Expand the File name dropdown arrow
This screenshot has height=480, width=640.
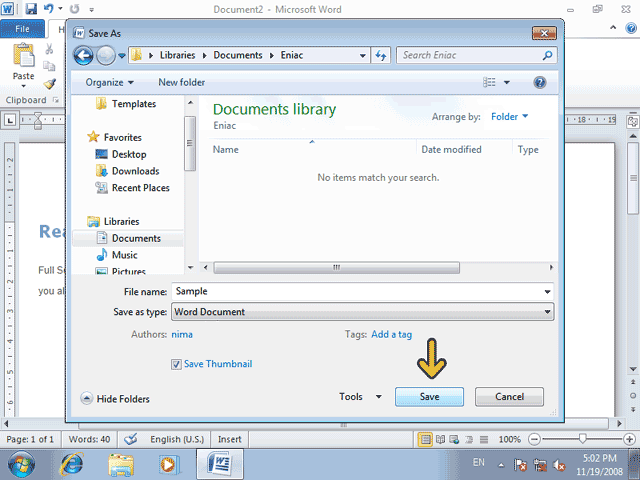coord(547,292)
